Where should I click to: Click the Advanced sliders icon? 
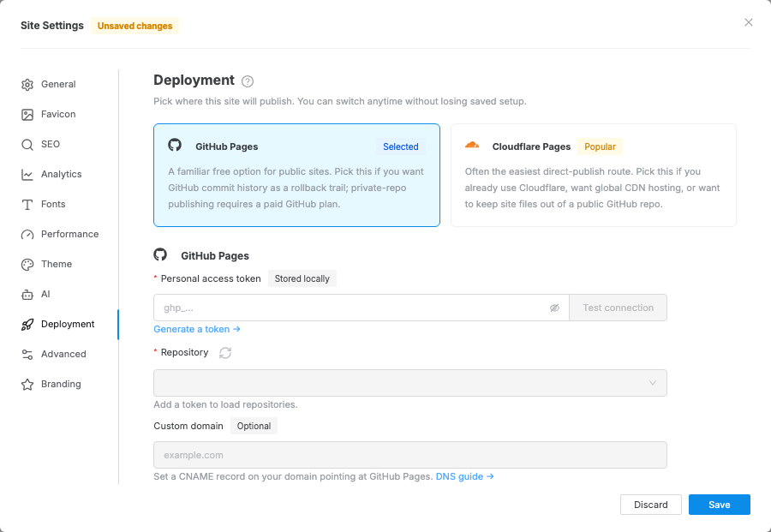point(27,355)
